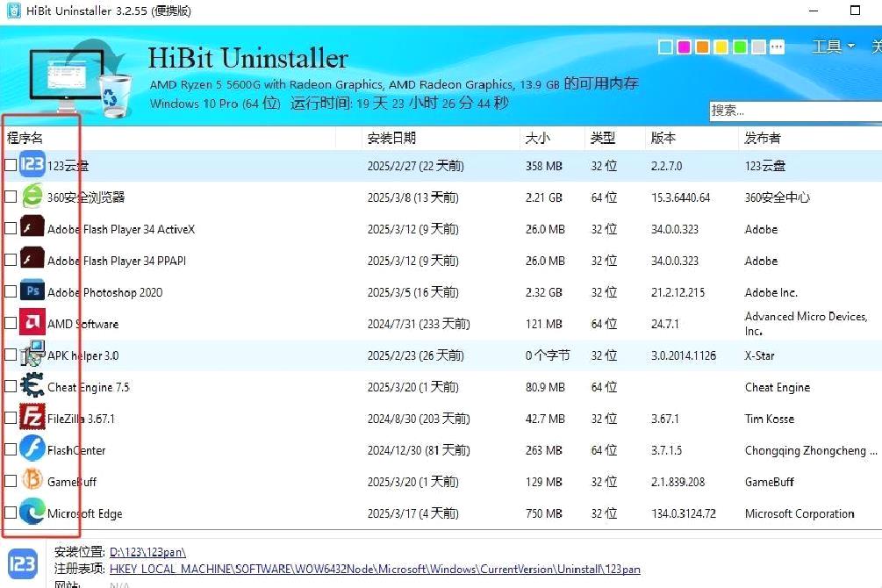
Task: Click the publisher Tim Kosse
Action: pos(770,419)
